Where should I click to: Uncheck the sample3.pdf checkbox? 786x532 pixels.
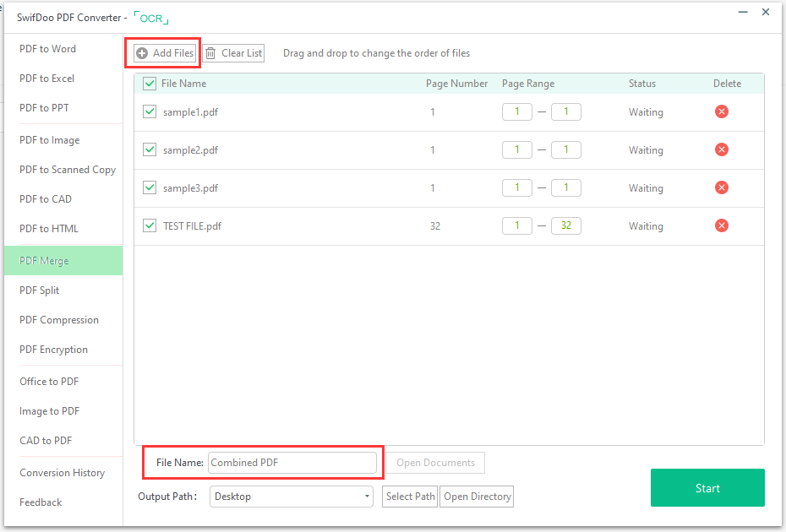tap(150, 187)
